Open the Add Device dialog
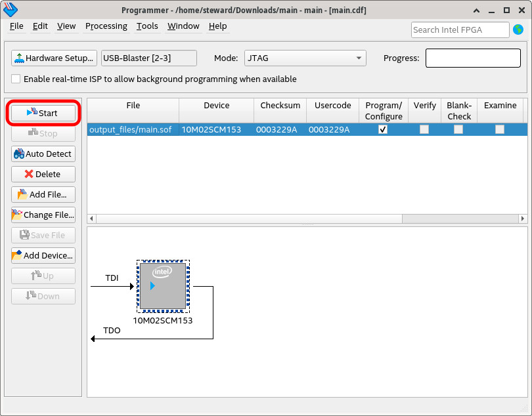The height and width of the screenshot is (416, 532). (43, 256)
